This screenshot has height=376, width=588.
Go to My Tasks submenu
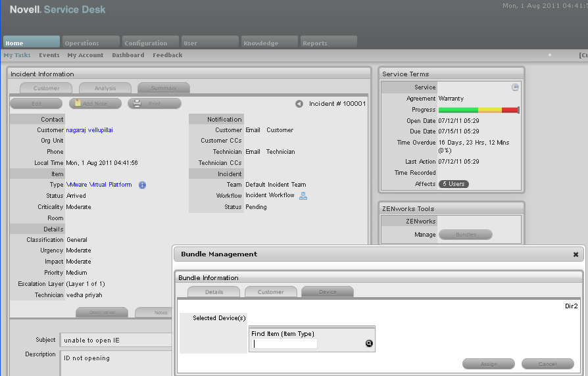17,55
